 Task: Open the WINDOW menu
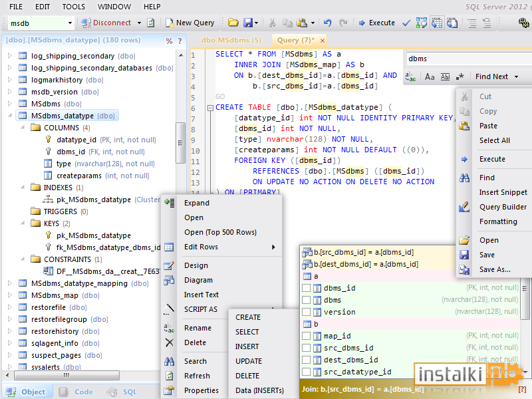click(114, 7)
